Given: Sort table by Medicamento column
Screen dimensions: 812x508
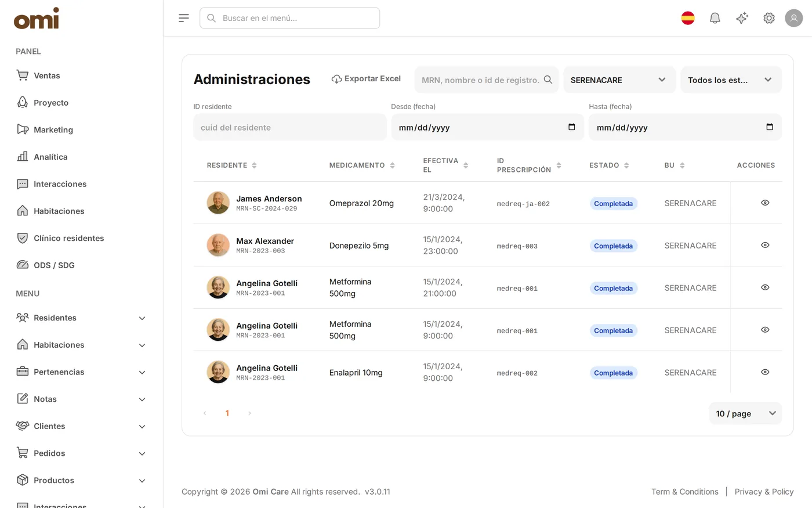Looking at the screenshot, I should point(362,165).
